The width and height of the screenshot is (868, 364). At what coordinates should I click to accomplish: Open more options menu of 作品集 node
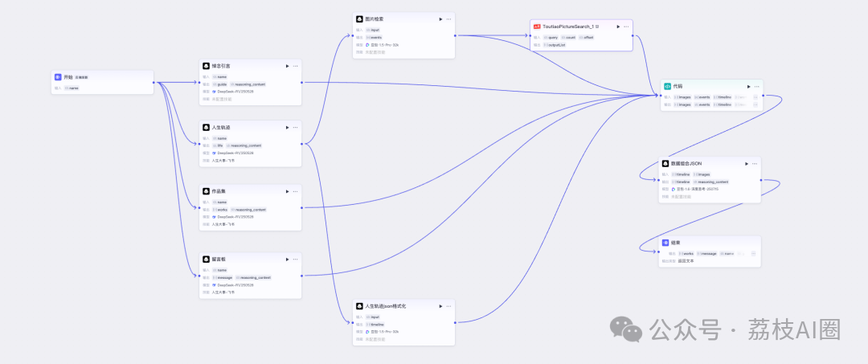tap(295, 191)
